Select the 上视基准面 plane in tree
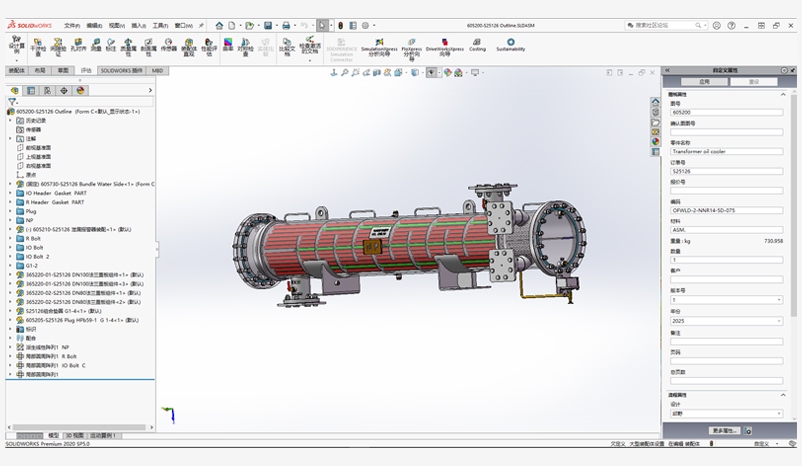802x466 pixels. (38, 157)
